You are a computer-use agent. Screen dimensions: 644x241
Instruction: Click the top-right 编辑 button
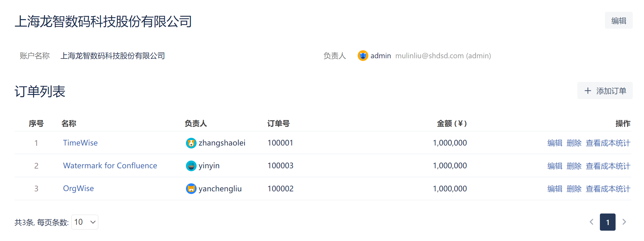[x=619, y=21]
